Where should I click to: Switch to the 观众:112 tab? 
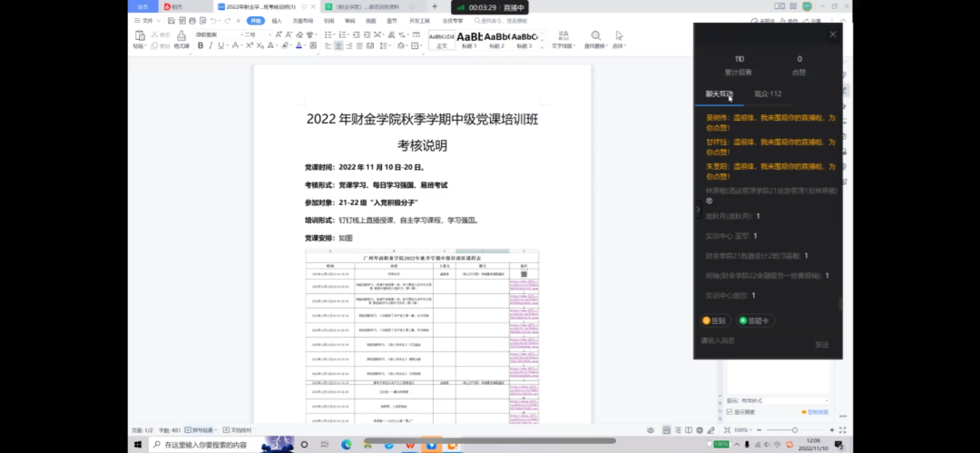(x=768, y=94)
